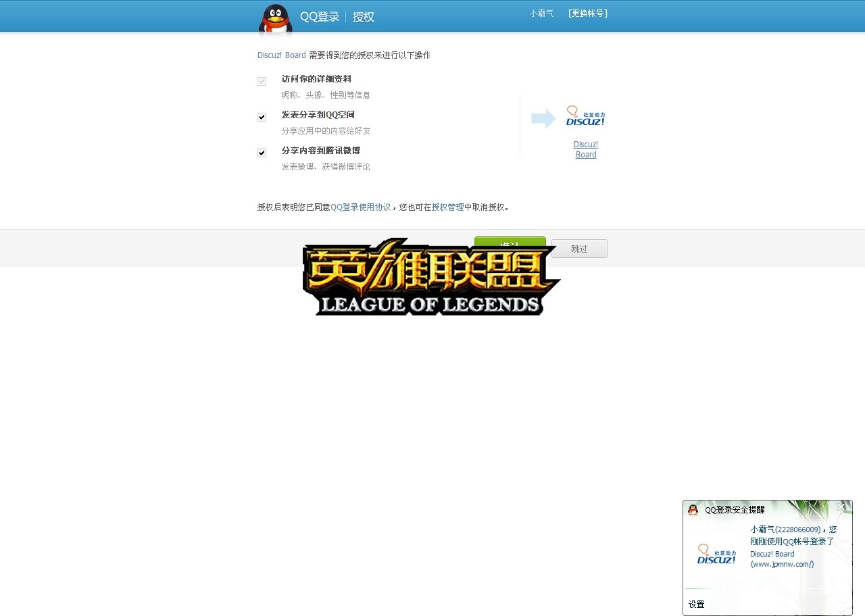865x616 pixels.
Task: Click the 发表微博、获得微博评论 description
Action: point(326,167)
